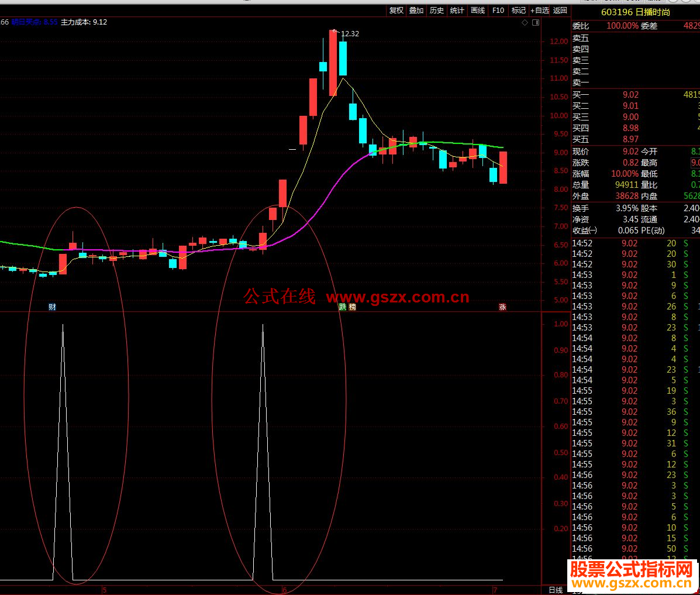Click the 9.00 price axis label
The image size is (700, 595).
pyautogui.click(x=561, y=153)
